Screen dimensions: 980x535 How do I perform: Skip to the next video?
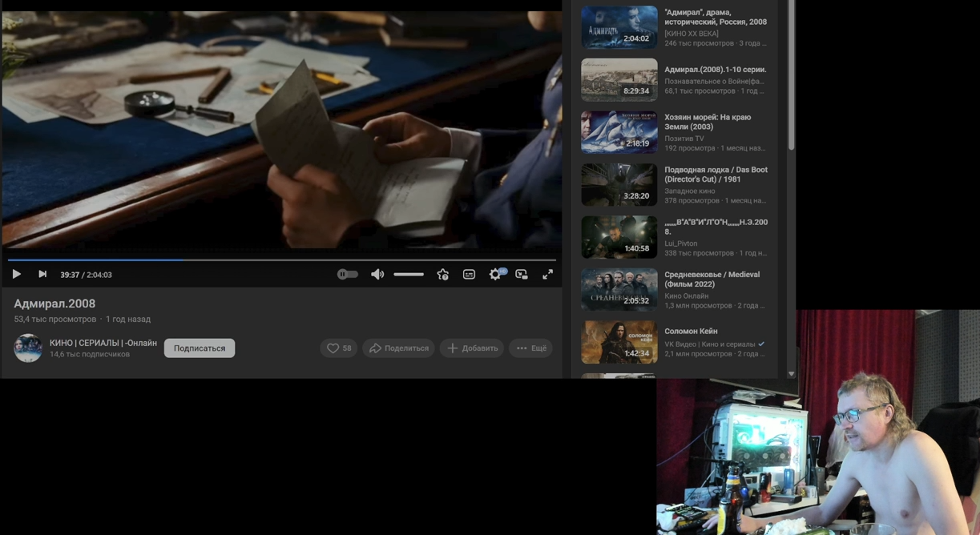click(42, 274)
